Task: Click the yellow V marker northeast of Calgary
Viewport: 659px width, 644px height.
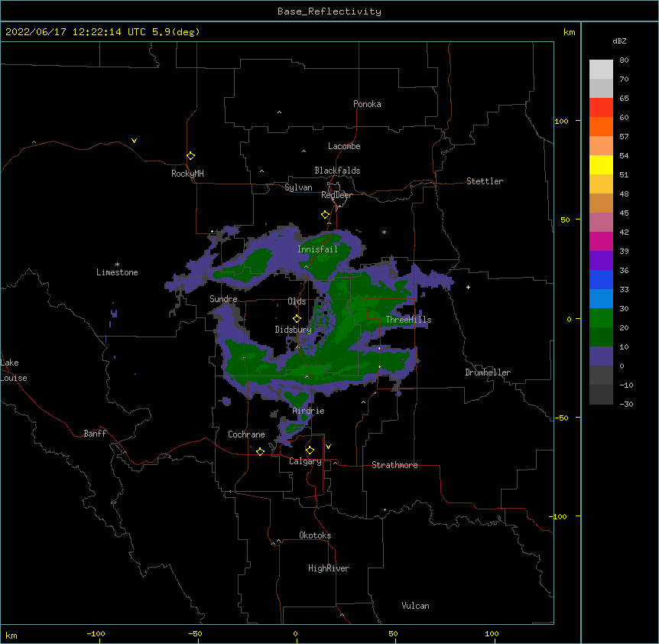Action: [x=328, y=447]
